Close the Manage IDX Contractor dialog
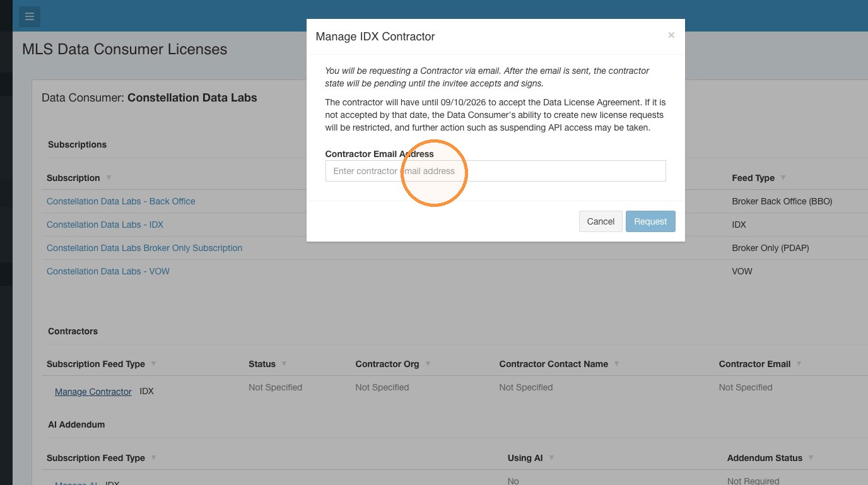 671,35
